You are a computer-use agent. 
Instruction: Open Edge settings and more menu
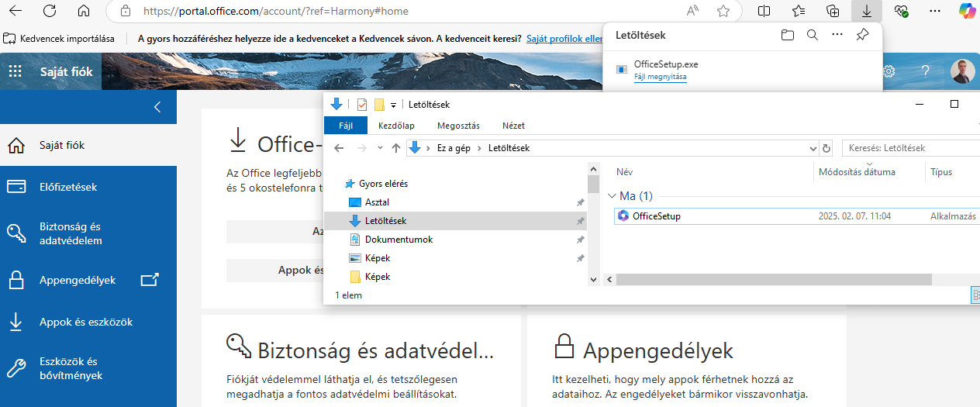pos(935,11)
